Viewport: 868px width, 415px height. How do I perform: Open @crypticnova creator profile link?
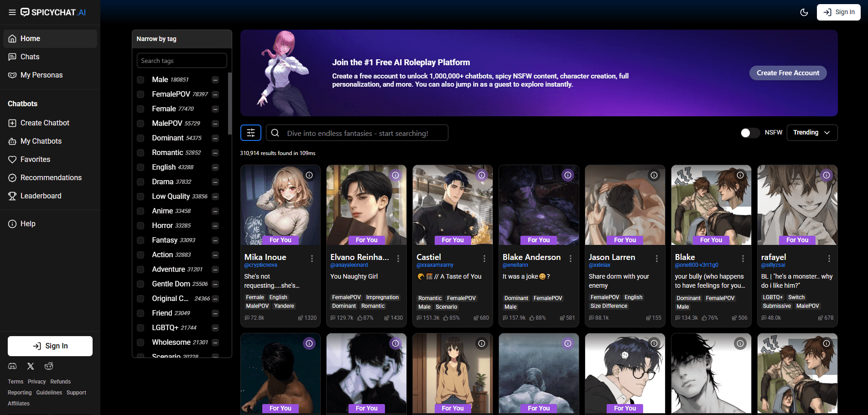click(x=260, y=265)
